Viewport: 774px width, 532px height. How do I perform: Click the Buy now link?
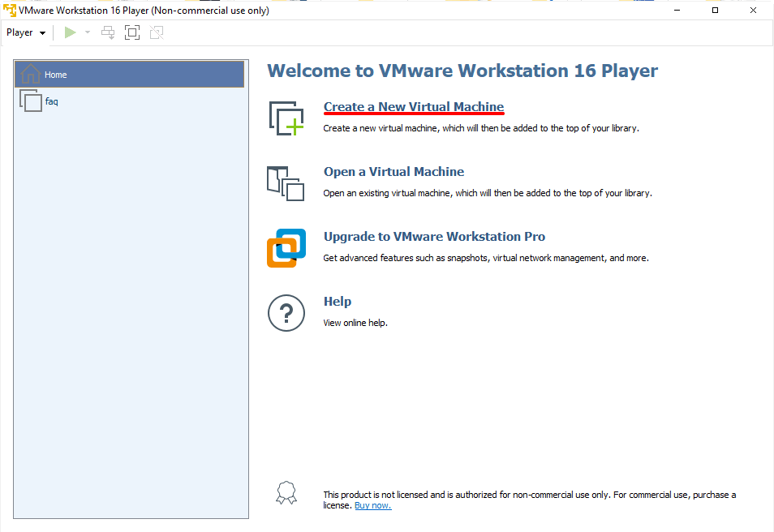372,505
